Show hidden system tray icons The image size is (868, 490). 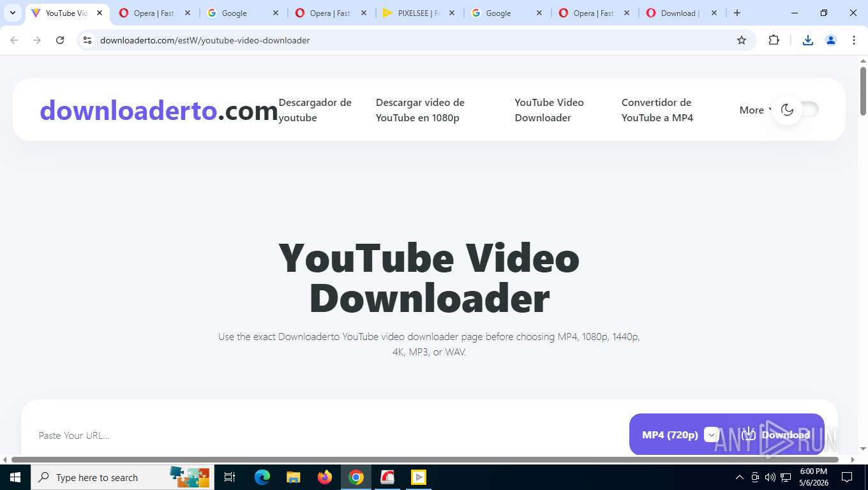click(740, 477)
